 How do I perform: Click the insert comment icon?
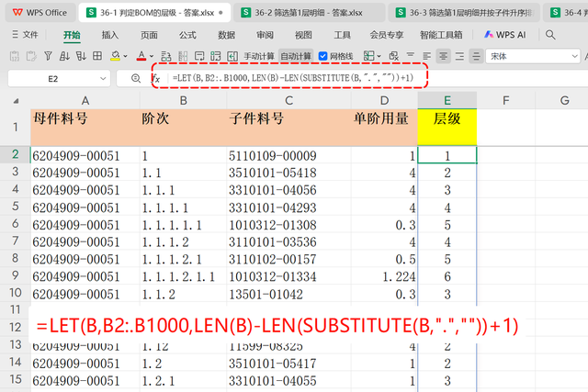pyautogui.click(x=199, y=56)
